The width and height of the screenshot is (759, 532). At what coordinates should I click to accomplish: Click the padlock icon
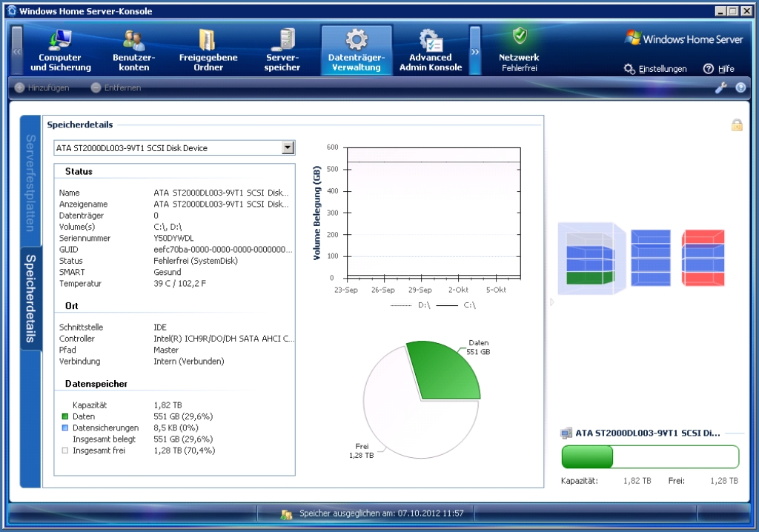[737, 125]
